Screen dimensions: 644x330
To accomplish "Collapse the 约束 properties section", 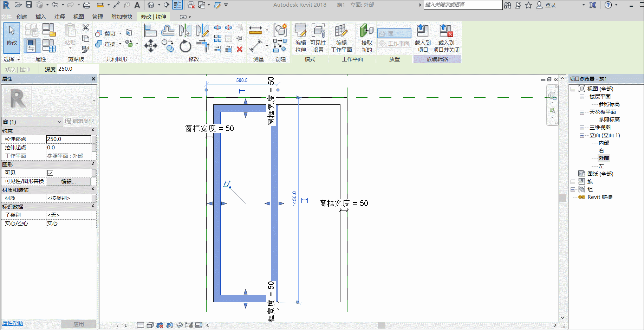I will coord(93,130).
